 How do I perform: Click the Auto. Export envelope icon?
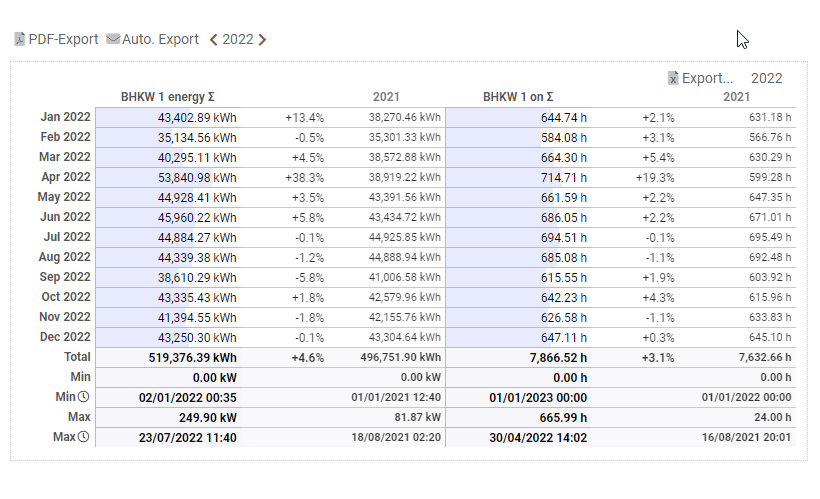tap(113, 40)
